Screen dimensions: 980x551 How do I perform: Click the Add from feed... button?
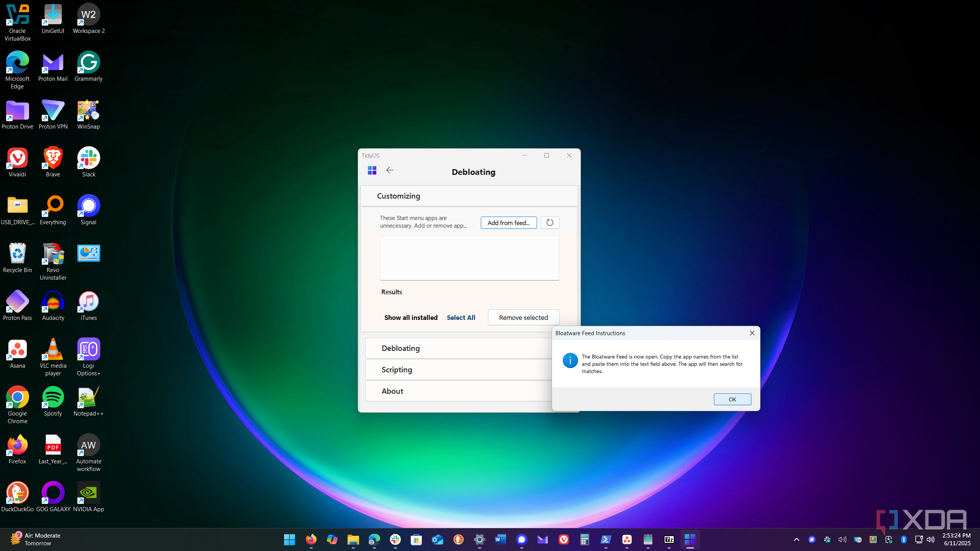(508, 223)
